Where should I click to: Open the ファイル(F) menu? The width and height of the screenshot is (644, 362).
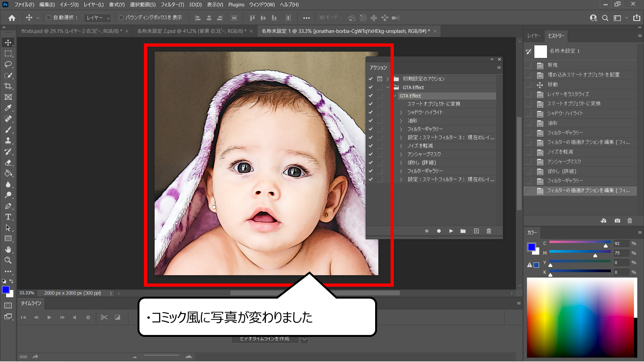[x=24, y=5]
